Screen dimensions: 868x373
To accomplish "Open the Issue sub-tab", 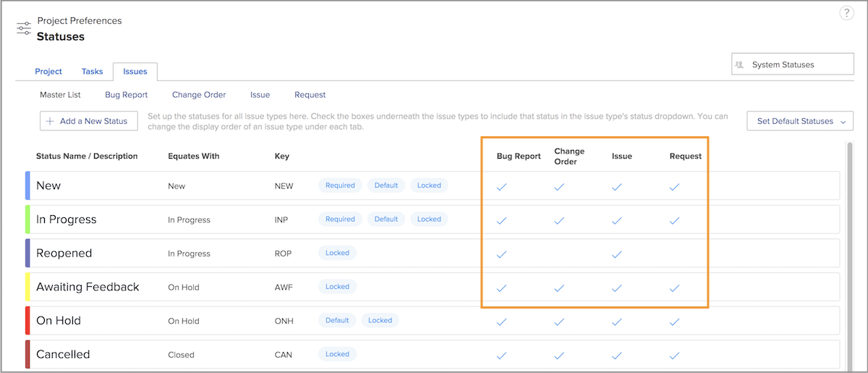I will point(260,95).
